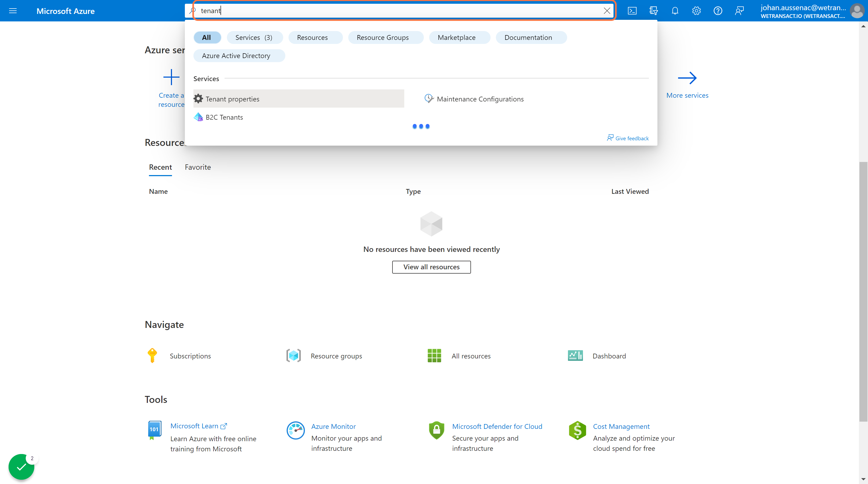The height and width of the screenshot is (484, 868).
Task: Click the user avatar picture
Action: point(857,11)
